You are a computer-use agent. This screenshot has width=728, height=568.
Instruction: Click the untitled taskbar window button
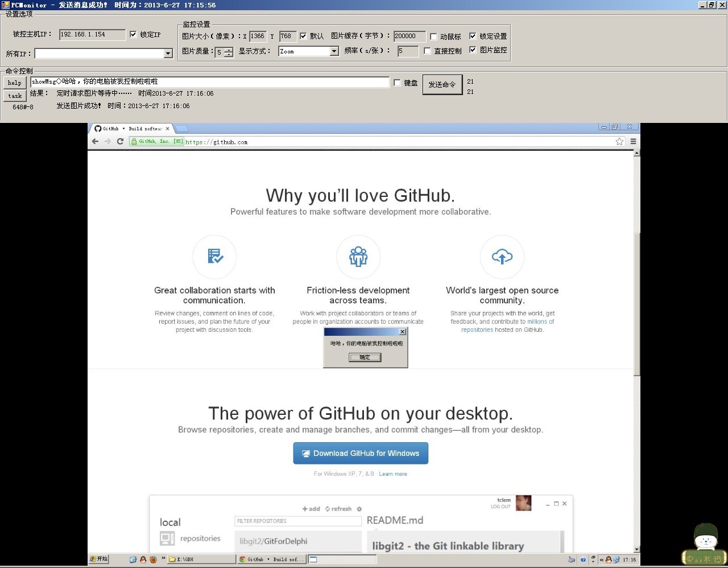click(343, 559)
